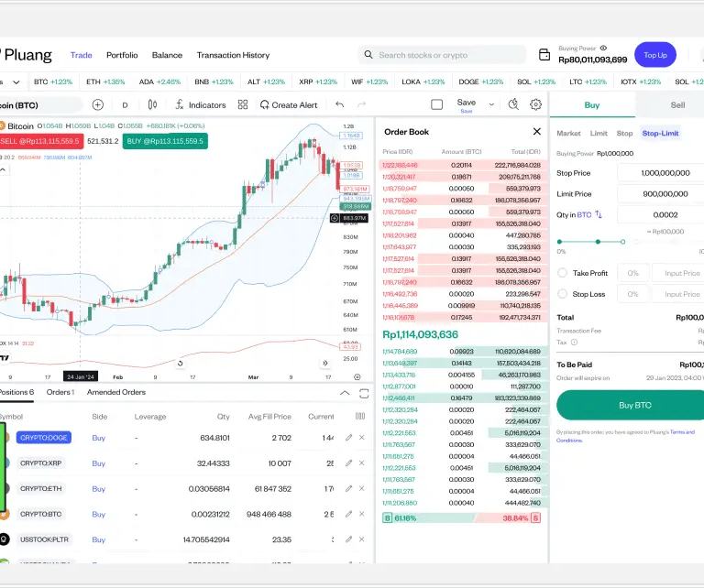Viewport: 704px width, 588px height.
Task: Close the CRYPTO:DOGE position
Action: pos(362,437)
